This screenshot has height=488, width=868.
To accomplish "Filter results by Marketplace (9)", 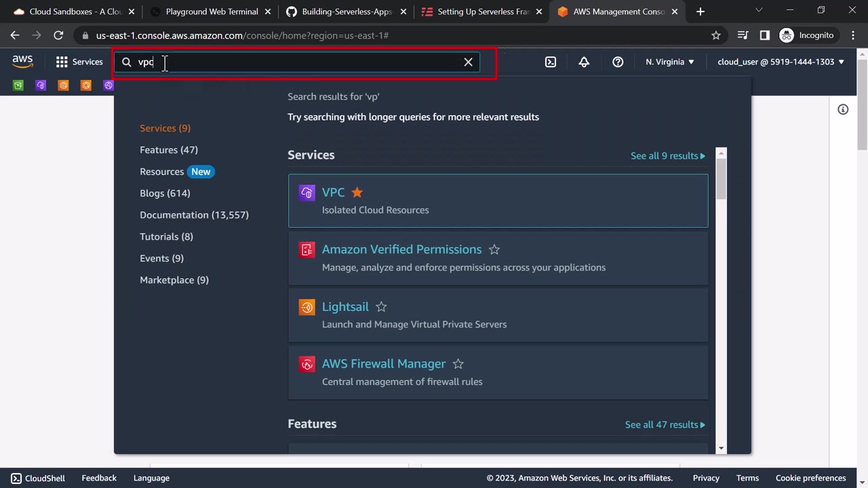I will point(174,280).
